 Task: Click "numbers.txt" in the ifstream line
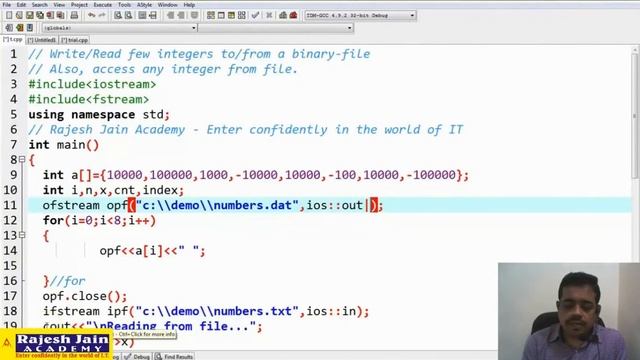click(252, 311)
